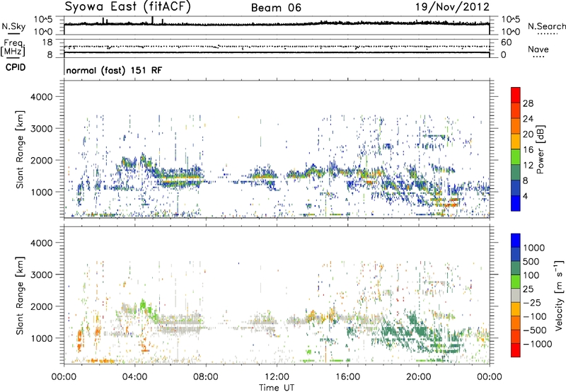This screenshot has width=566, height=392.
Task: Click the '16:00' time tick label
Action: (x=347, y=377)
